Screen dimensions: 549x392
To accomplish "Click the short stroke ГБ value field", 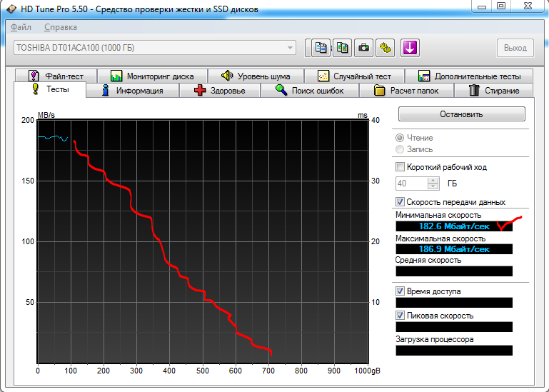I will pyautogui.click(x=411, y=184).
